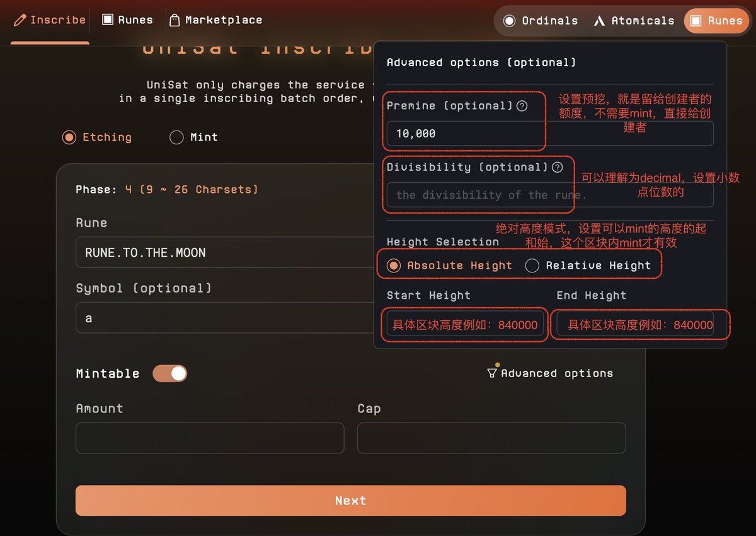Select the Mint radio option
Viewport: 756px width, 536px height.
point(194,137)
